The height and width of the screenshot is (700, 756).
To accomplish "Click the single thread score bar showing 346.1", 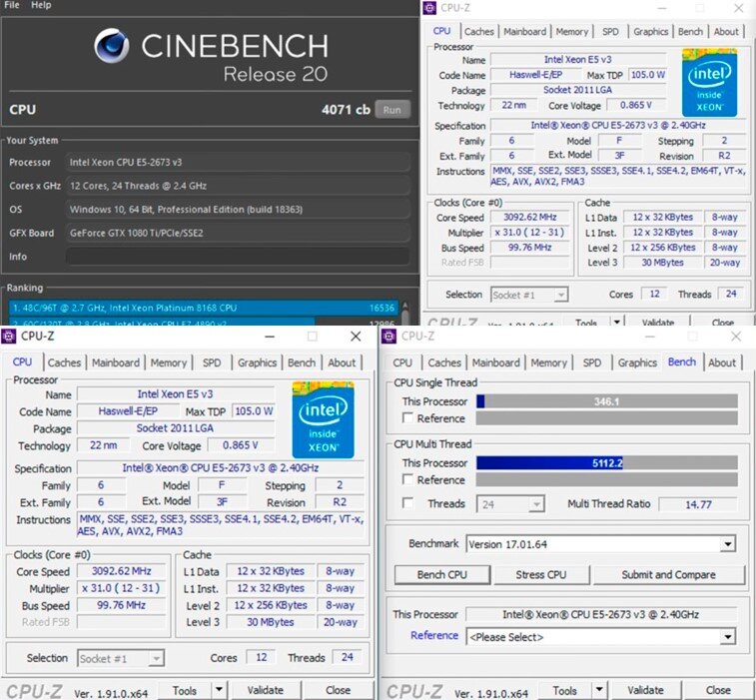I will tap(606, 401).
